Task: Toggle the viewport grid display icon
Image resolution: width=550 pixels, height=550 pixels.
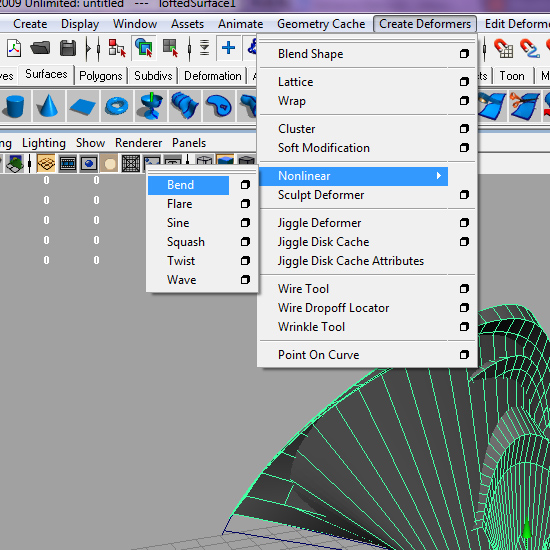Action: pos(46,163)
